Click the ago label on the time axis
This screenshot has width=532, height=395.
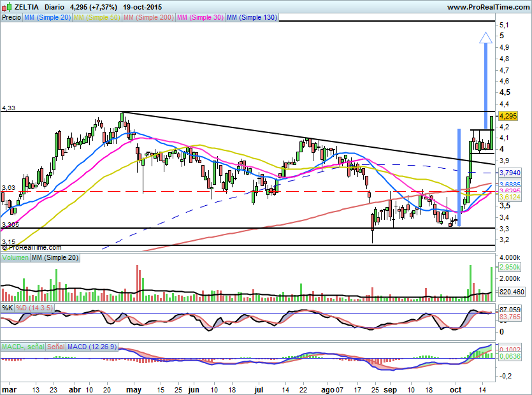tap(327, 389)
